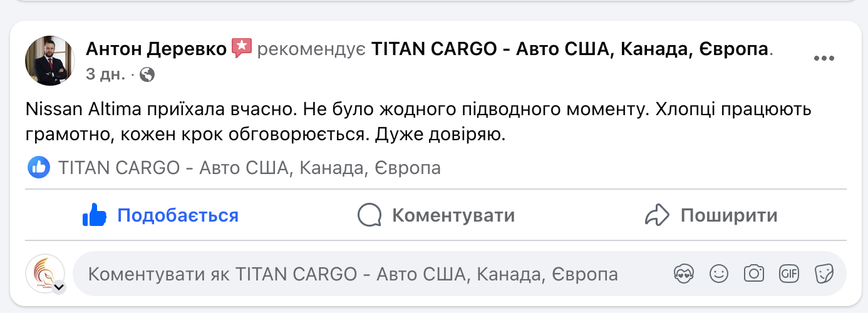Click the globe public-audience icon
Image resolution: width=868 pixels, height=313 pixels.
[148, 76]
